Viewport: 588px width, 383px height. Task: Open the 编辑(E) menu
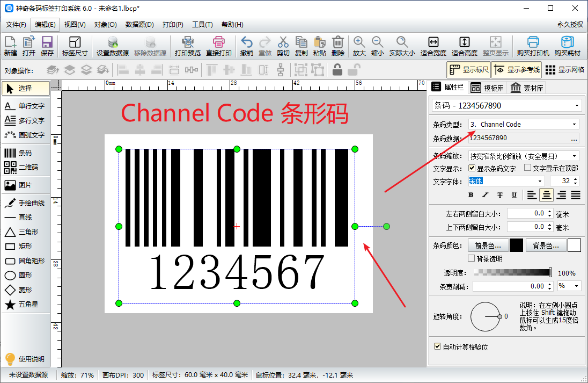pyautogui.click(x=46, y=25)
